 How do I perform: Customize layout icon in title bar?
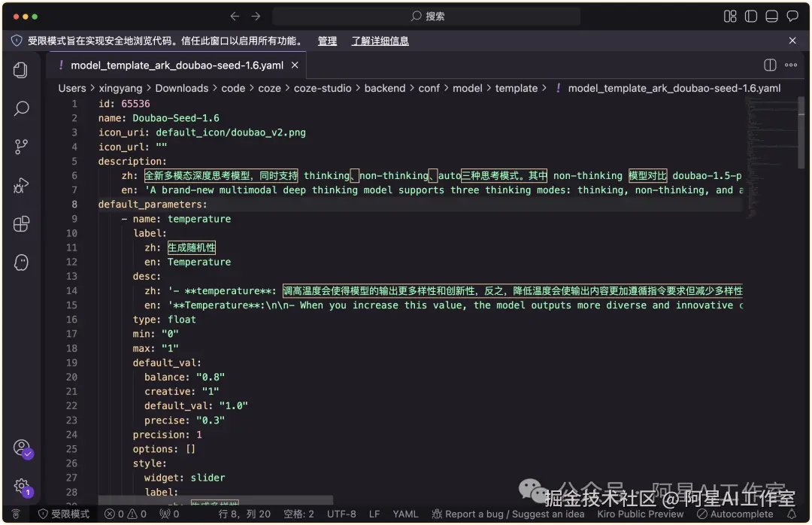click(729, 16)
